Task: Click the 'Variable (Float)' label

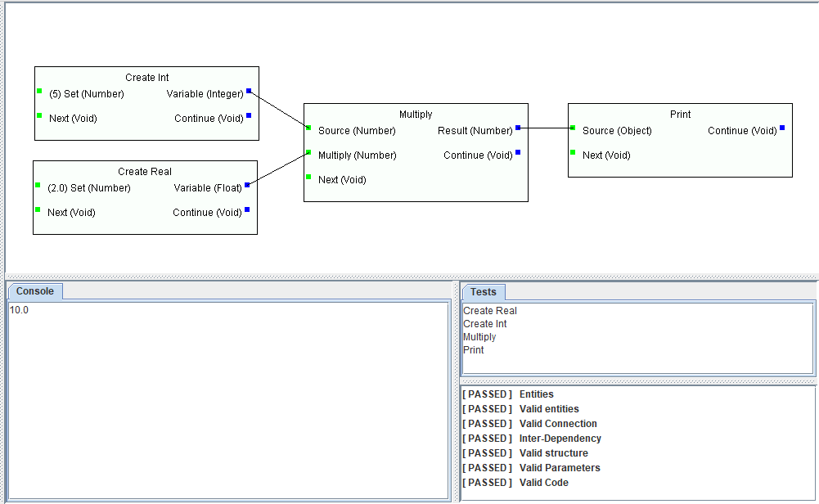Action: pyautogui.click(x=208, y=188)
